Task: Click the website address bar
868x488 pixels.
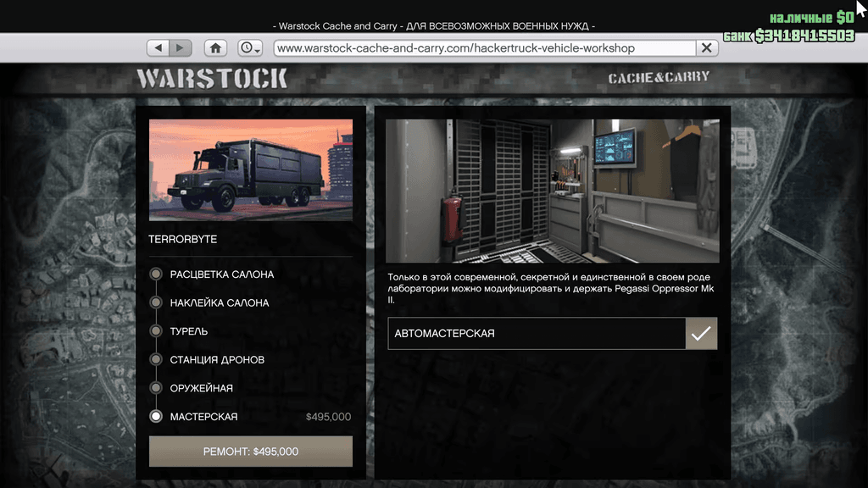Action: (484, 48)
